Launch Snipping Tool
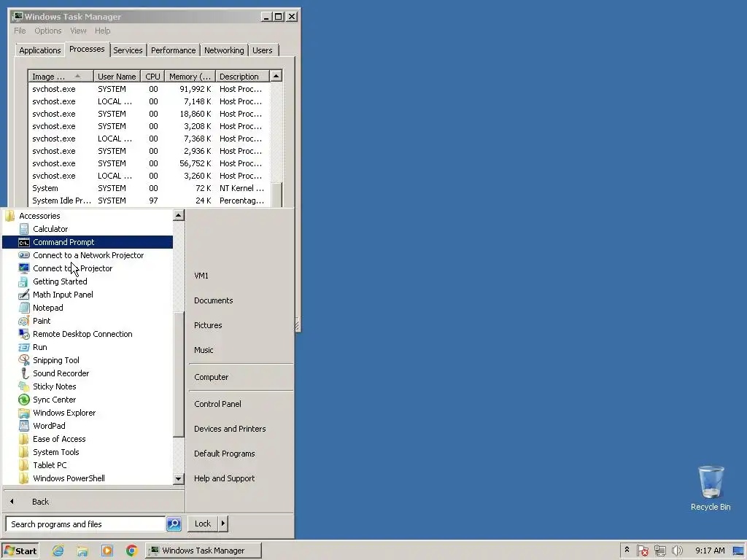Viewport: 747px width, 560px height. (55, 360)
